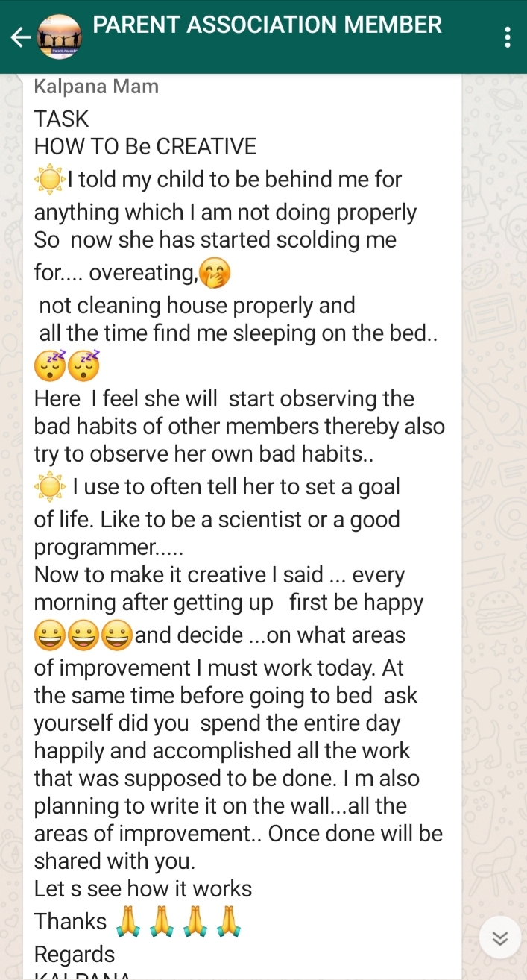This screenshot has height=980, width=527.
Task: Tap sender name Kalpana Mam
Action: [x=96, y=87]
